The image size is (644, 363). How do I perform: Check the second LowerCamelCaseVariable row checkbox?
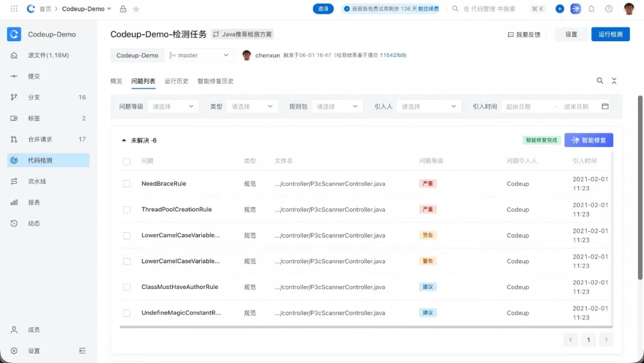pos(126,262)
